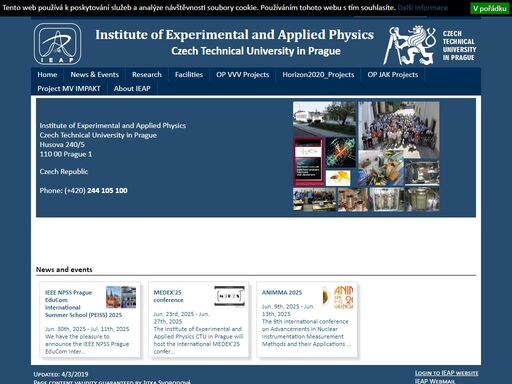This screenshot has height=384, width=512.
Task: Open the Další informace cookie link
Action: pyautogui.click(x=422, y=8)
